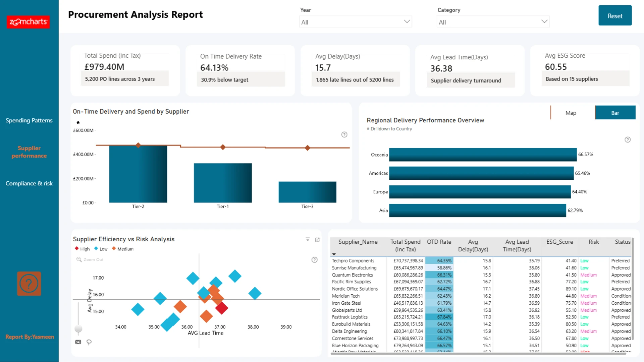644x362 pixels.
Task: Click the On Time Delivery Rate 64.13% value
Action: (x=214, y=68)
